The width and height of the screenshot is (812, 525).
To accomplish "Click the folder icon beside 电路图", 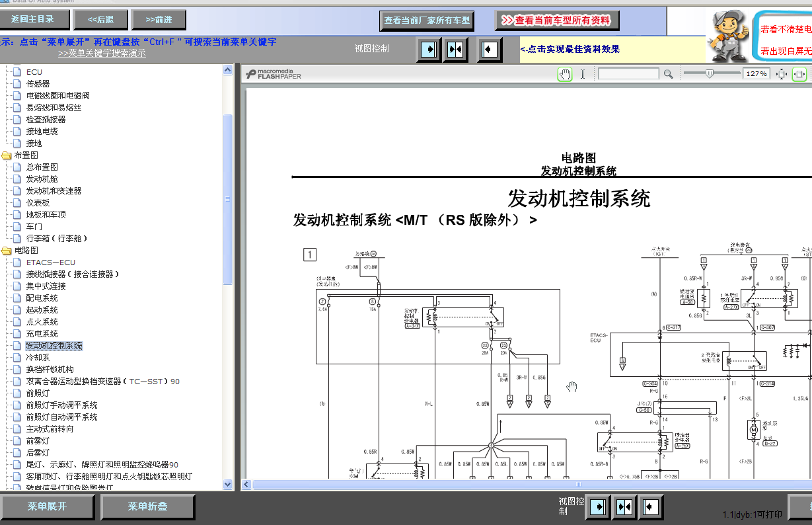I will click(7, 251).
